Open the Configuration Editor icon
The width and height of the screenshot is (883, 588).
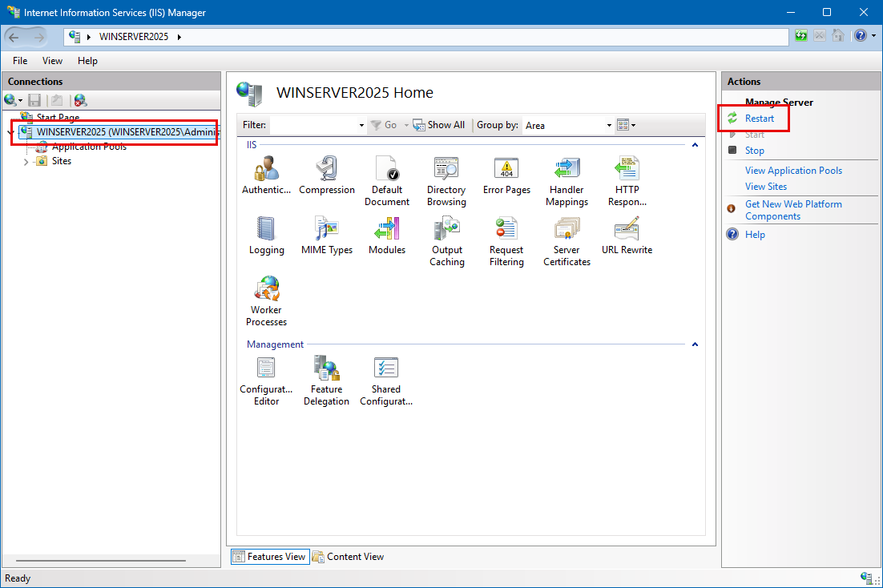click(x=266, y=369)
